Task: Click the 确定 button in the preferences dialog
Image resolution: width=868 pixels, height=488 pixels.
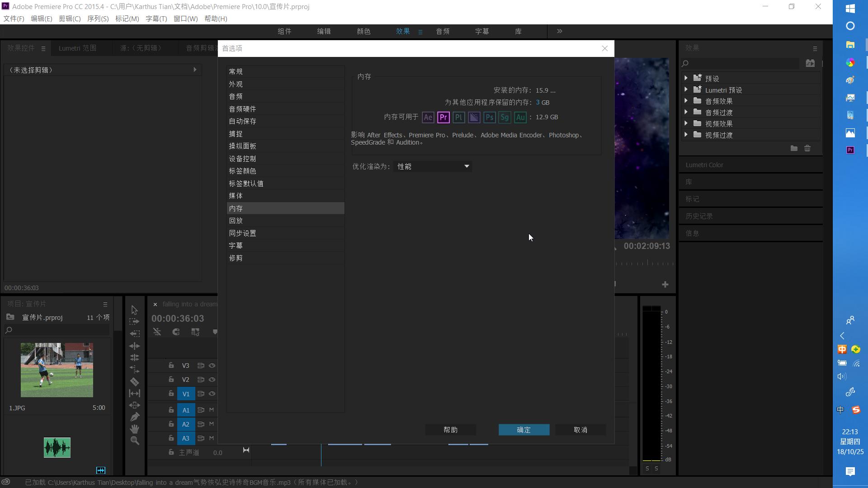Action: pos(524,430)
